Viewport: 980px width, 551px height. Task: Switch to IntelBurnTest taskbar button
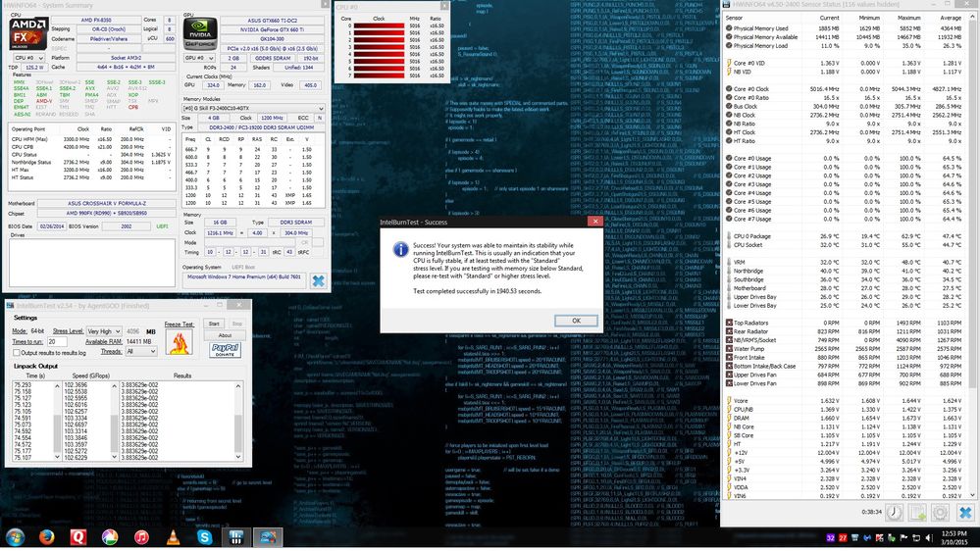[268, 537]
